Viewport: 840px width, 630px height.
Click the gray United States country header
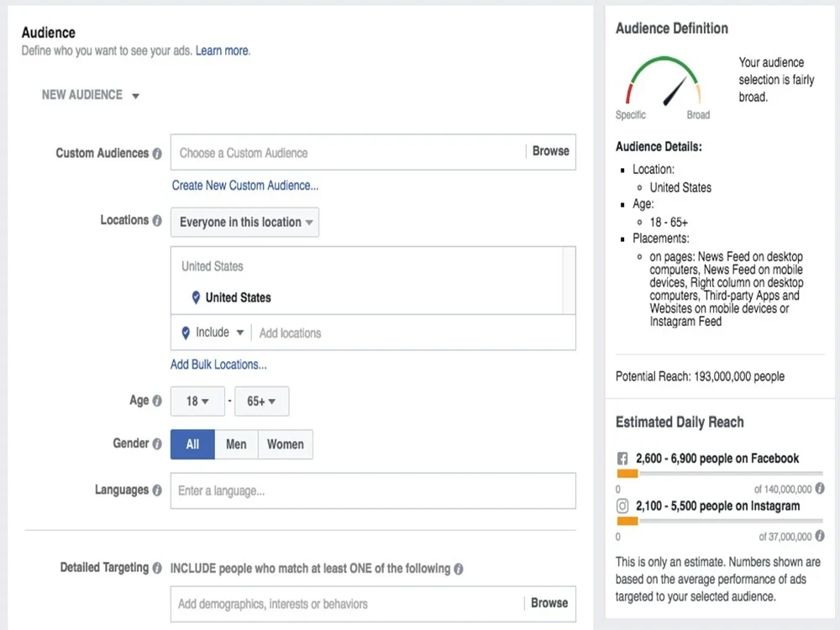tap(213, 266)
